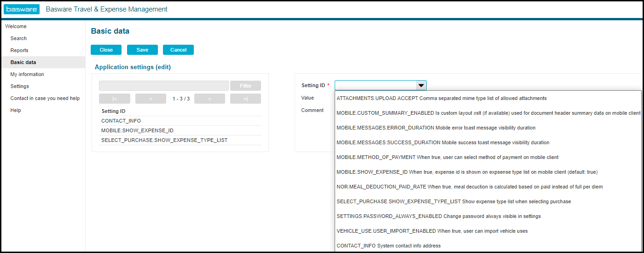The width and height of the screenshot is (644, 253).
Task: Click the Basware logo
Action: 22,9
